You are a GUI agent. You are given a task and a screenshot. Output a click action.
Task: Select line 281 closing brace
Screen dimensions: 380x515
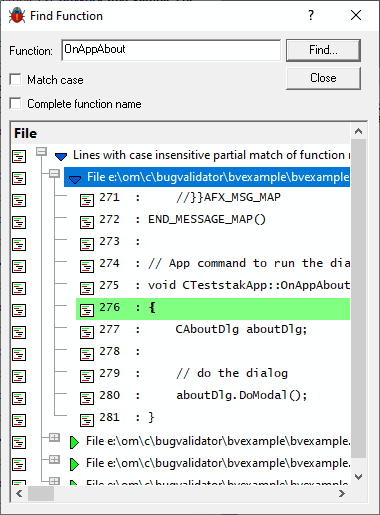click(213, 418)
